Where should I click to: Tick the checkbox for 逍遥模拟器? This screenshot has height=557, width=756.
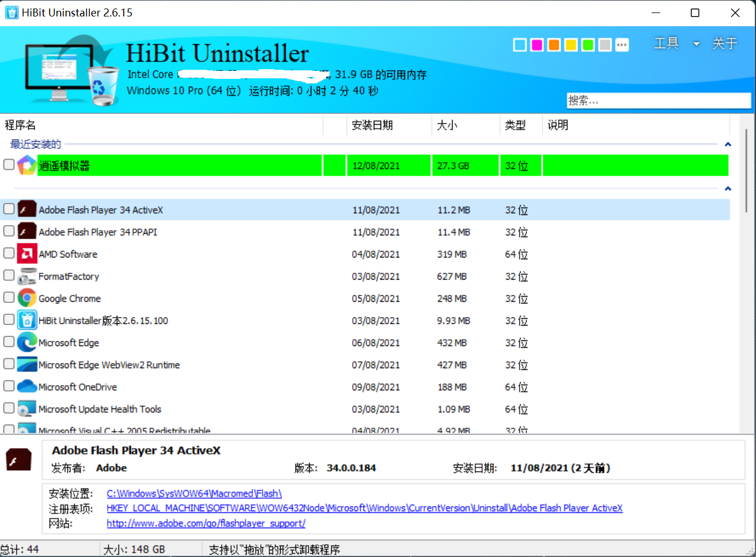(9, 164)
